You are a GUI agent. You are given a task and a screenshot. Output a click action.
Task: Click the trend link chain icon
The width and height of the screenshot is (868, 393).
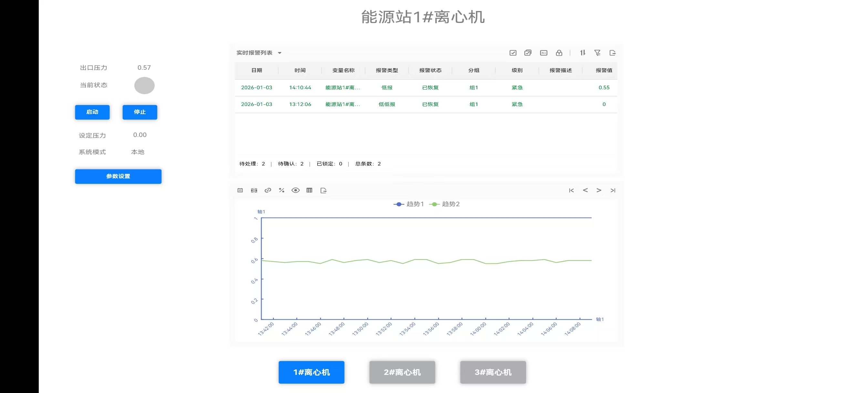(268, 191)
